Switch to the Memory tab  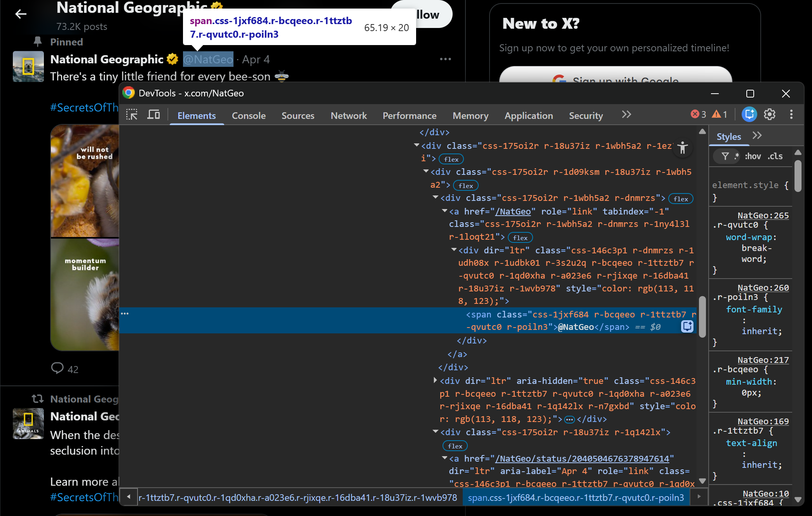point(470,115)
